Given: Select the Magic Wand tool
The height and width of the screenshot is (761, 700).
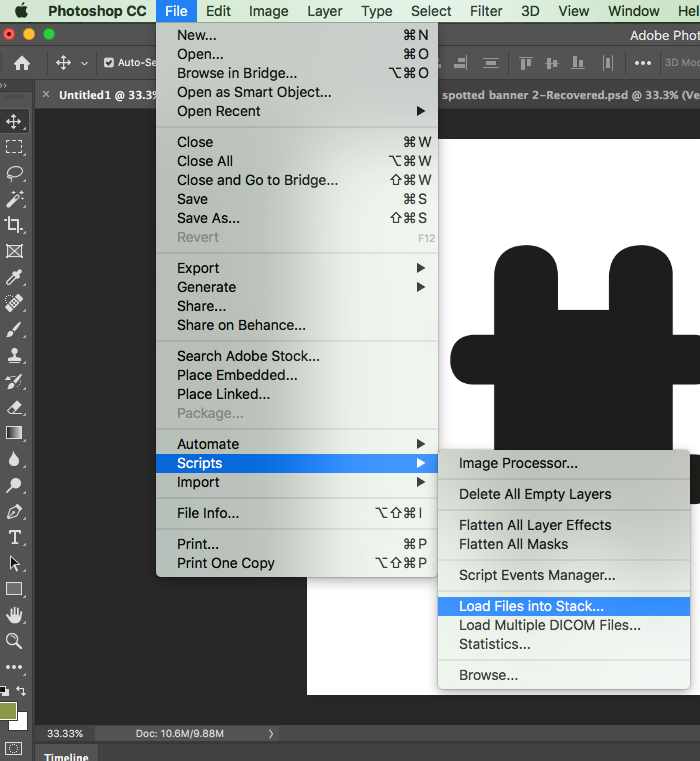Looking at the screenshot, I should [x=14, y=199].
